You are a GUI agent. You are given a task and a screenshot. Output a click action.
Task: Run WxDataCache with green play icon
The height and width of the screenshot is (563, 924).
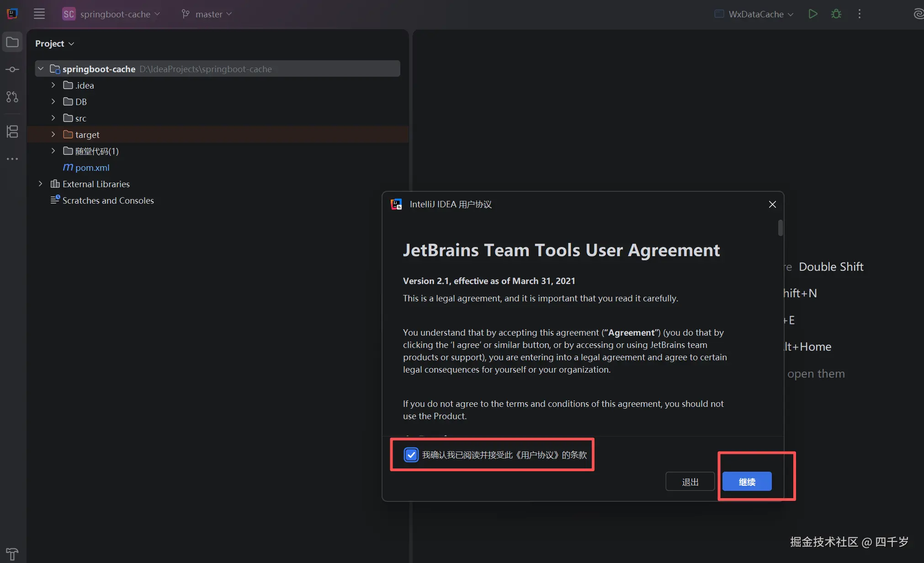coord(812,14)
